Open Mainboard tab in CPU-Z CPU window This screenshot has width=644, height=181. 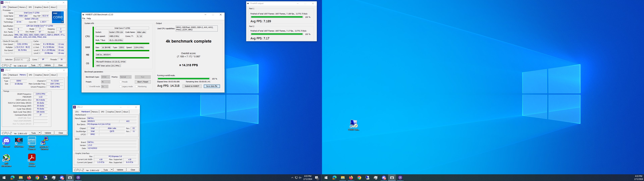tap(13, 7)
